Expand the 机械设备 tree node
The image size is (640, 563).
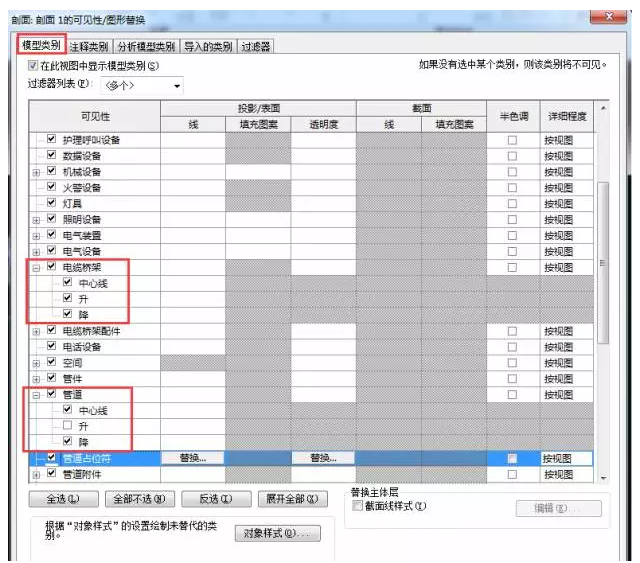(36, 173)
